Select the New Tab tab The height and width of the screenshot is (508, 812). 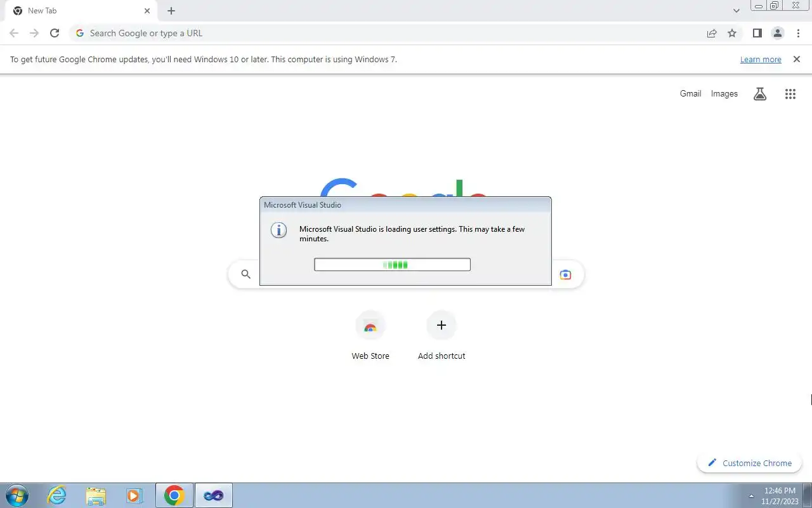[x=81, y=11]
